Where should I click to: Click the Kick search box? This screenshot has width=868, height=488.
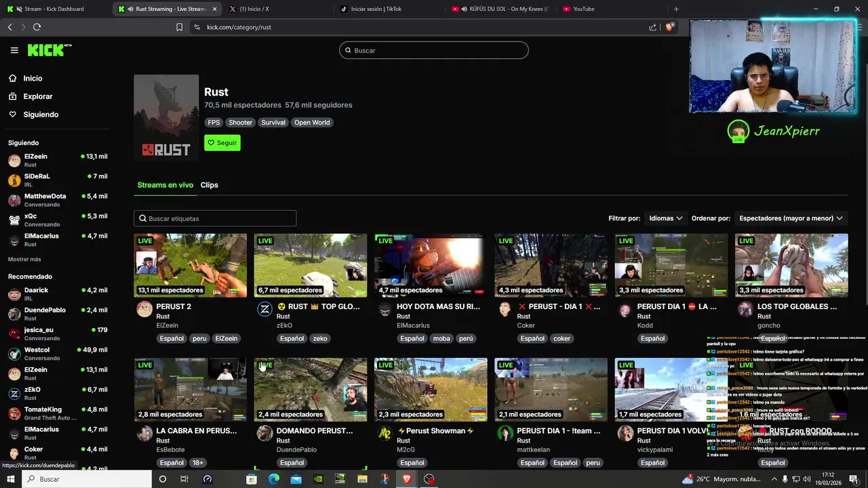coord(434,50)
